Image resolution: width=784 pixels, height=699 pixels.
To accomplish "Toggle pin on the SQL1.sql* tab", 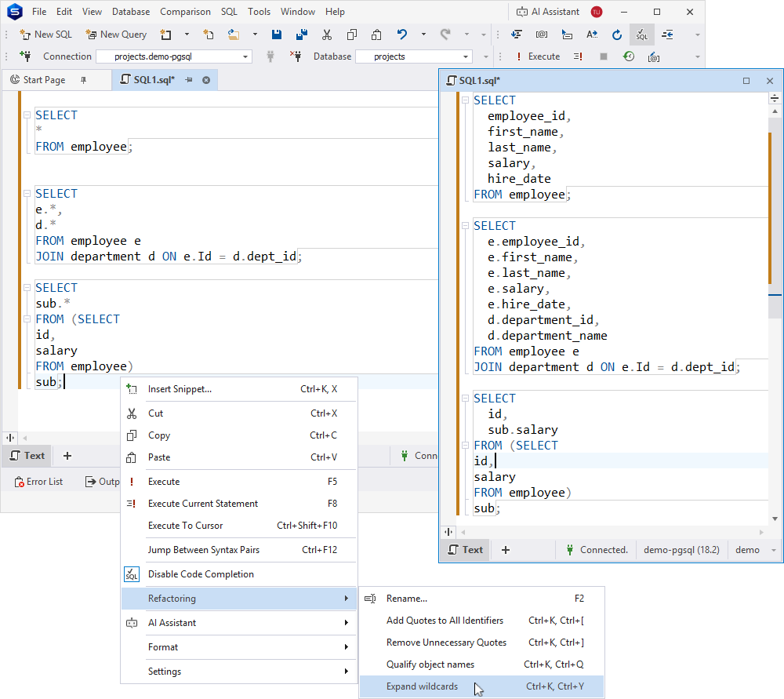I will click(189, 80).
